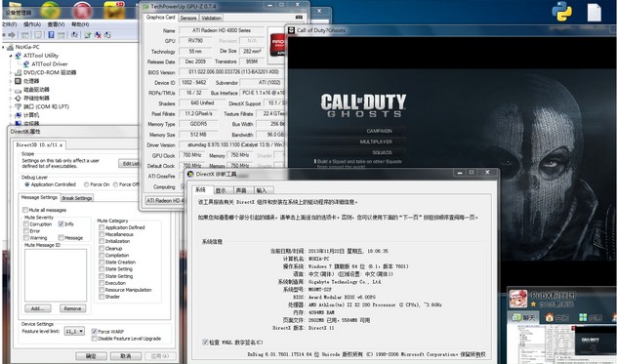This screenshot has width=617, height=364.
Task: Uncheck the Force WARP checkbox
Action: [95, 332]
